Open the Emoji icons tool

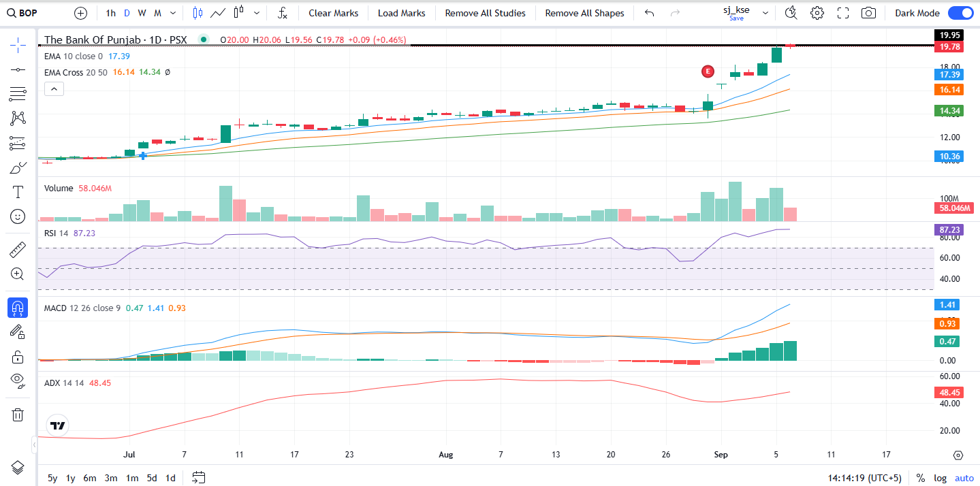click(x=18, y=216)
